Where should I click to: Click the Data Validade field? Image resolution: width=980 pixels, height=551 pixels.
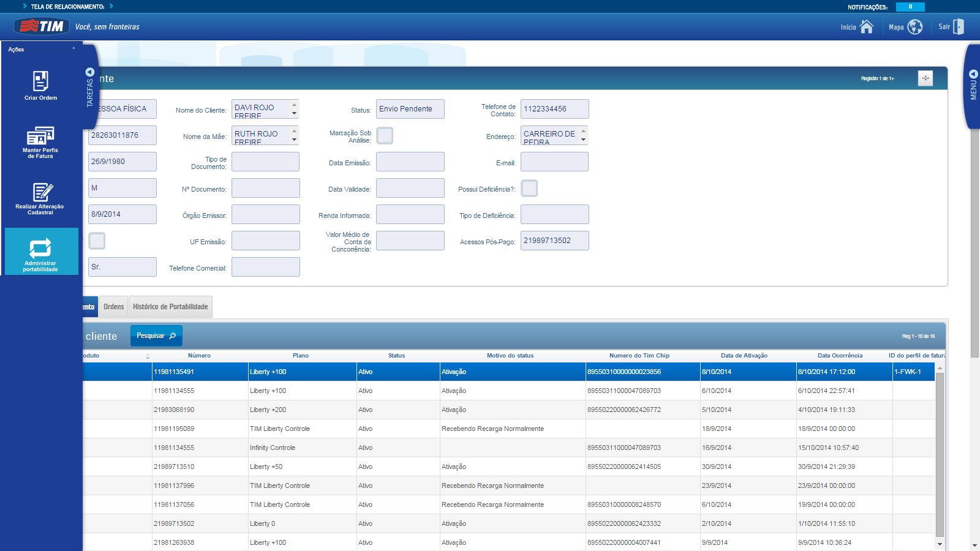point(410,188)
